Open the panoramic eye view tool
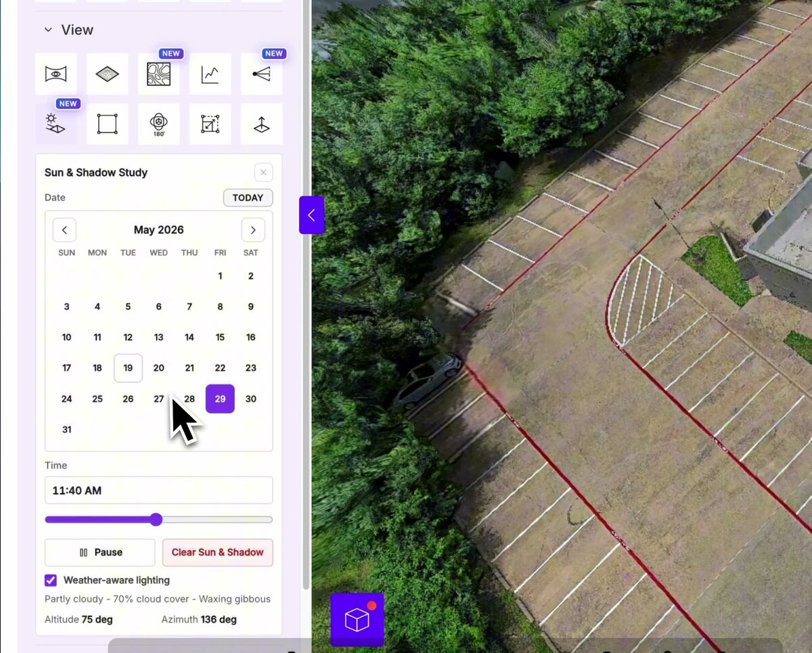The height and width of the screenshot is (653, 812). [x=56, y=74]
